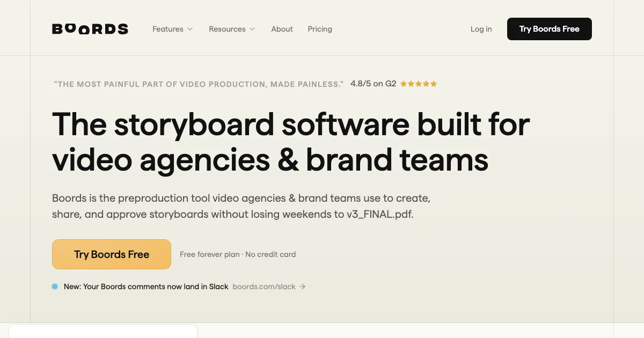Click "Free forever plan · No credit card" text
Image resolution: width=644 pixels, height=338 pixels.
pyautogui.click(x=238, y=254)
